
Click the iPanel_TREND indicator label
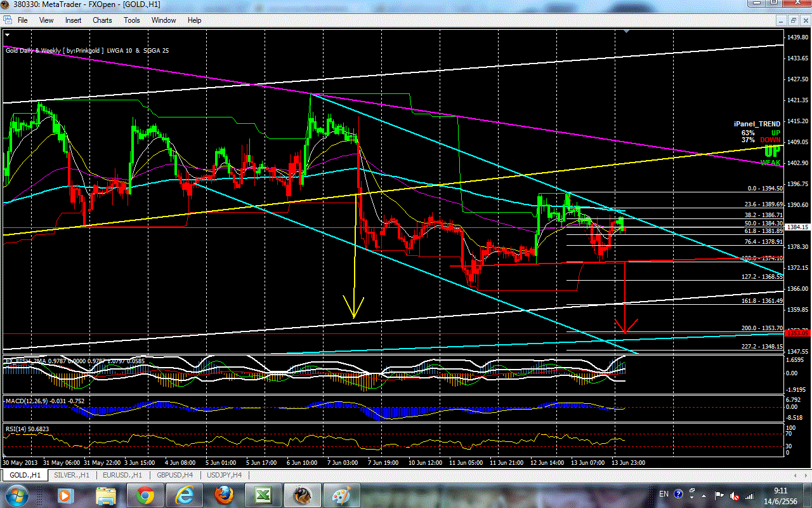(756, 124)
